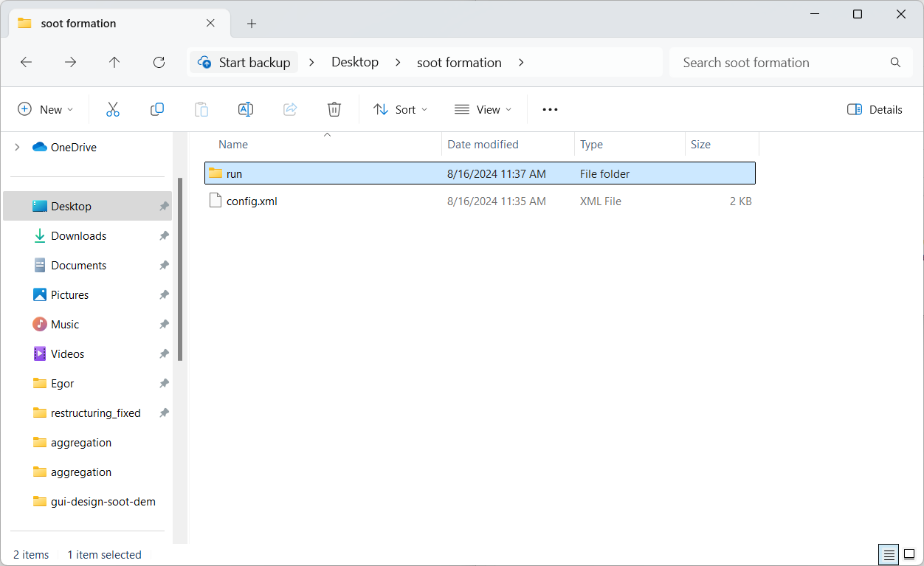Unpin Downloads using its pin icon
The image size is (924, 566).
(164, 236)
